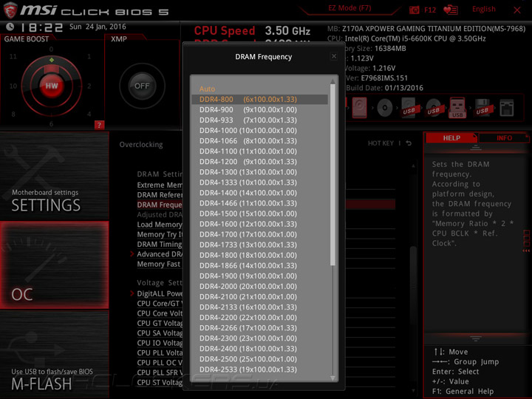Select DDR4-2100 (21x100.00x1.00)
Viewport: 532px width, 399px height.
(x=259, y=297)
